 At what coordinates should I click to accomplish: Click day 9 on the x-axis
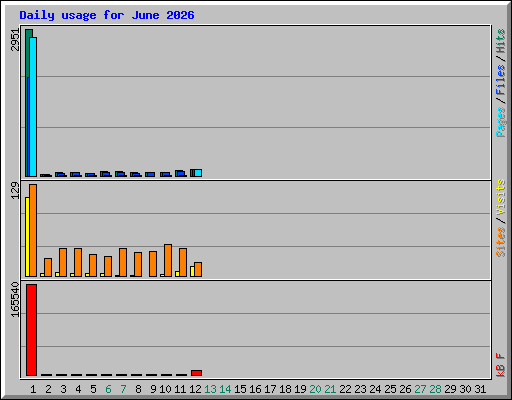click(153, 389)
